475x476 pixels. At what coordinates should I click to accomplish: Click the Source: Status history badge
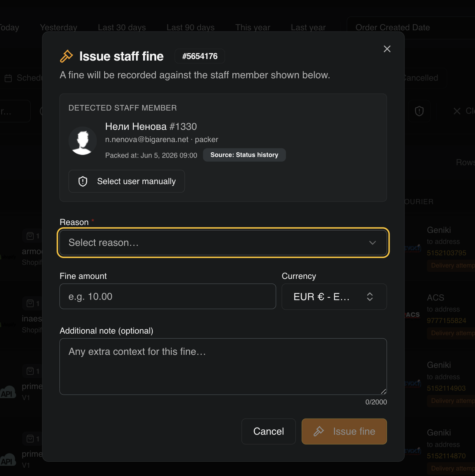[244, 155]
